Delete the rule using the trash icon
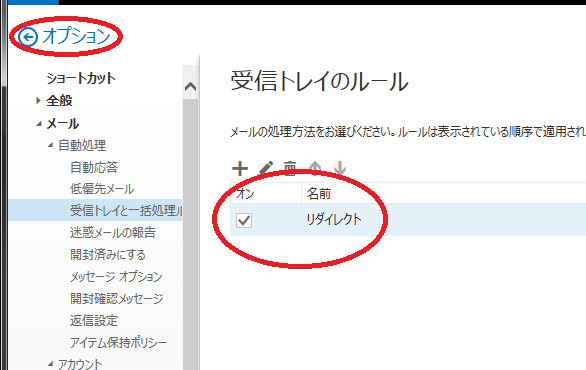The height and width of the screenshot is (370, 586). pyautogui.click(x=290, y=169)
